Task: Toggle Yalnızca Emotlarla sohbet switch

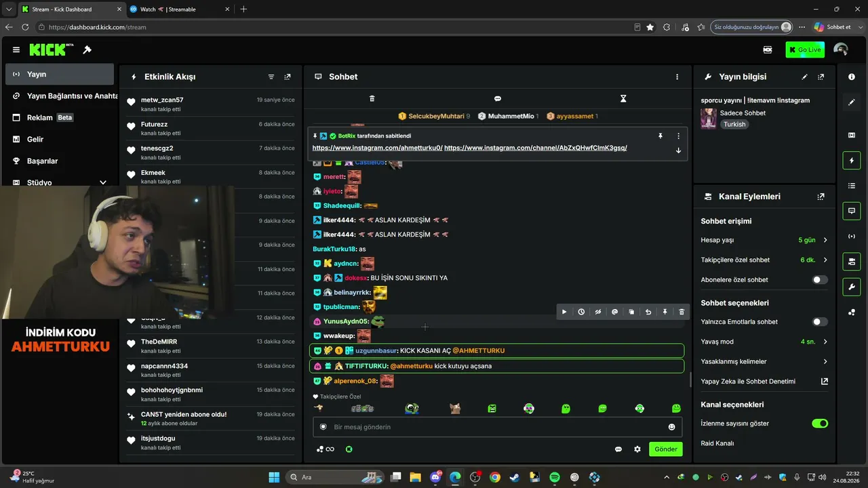Action: tap(820, 322)
